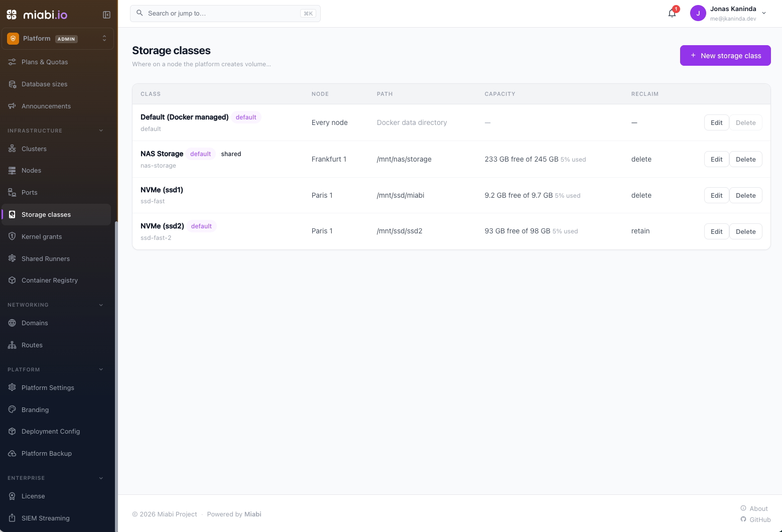Click the Container Registry box icon
The image size is (782, 532).
tap(12, 280)
